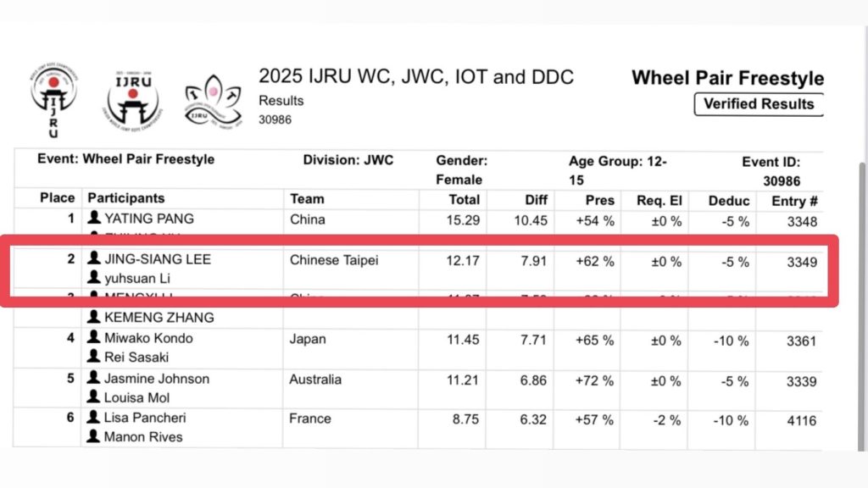Click person icon next to JING-SIANG LEE

(94, 259)
